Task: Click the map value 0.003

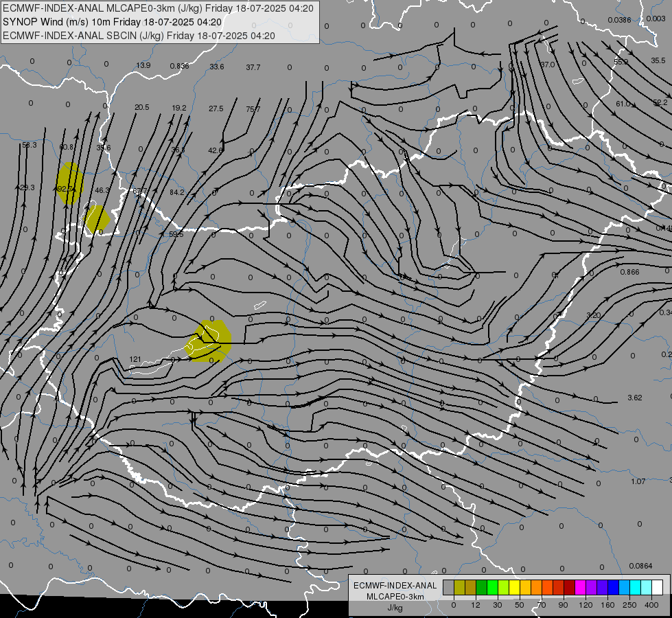Action: [656, 19]
